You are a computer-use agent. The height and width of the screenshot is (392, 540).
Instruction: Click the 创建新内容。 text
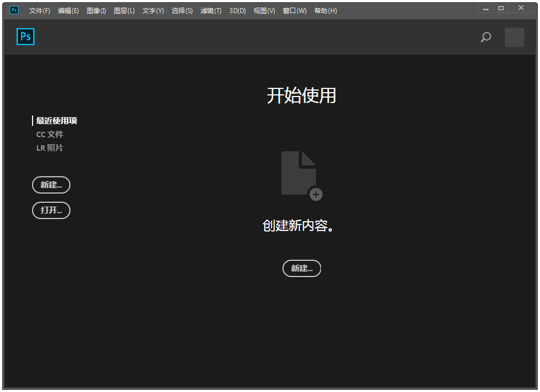(298, 226)
